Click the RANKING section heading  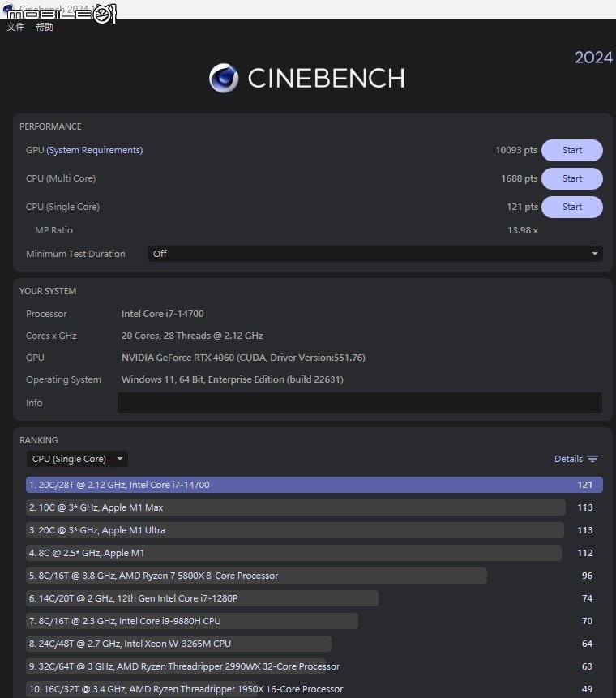(x=39, y=440)
